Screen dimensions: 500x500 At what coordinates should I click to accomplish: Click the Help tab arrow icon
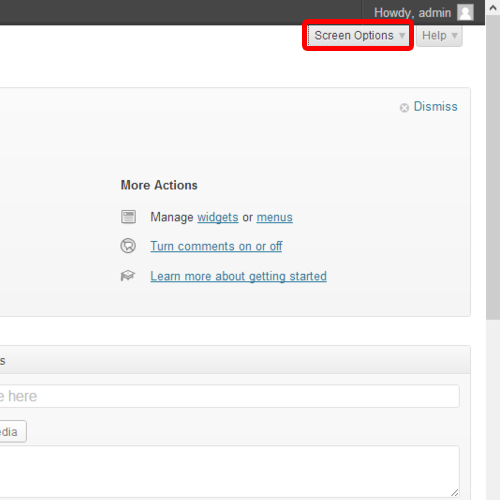click(454, 36)
